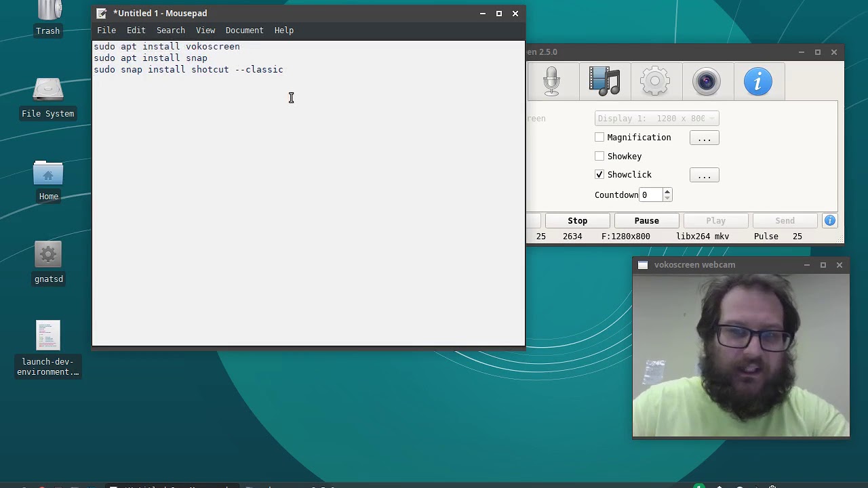
Task: Open the Display 1 resolution dropdown
Action: [x=656, y=119]
